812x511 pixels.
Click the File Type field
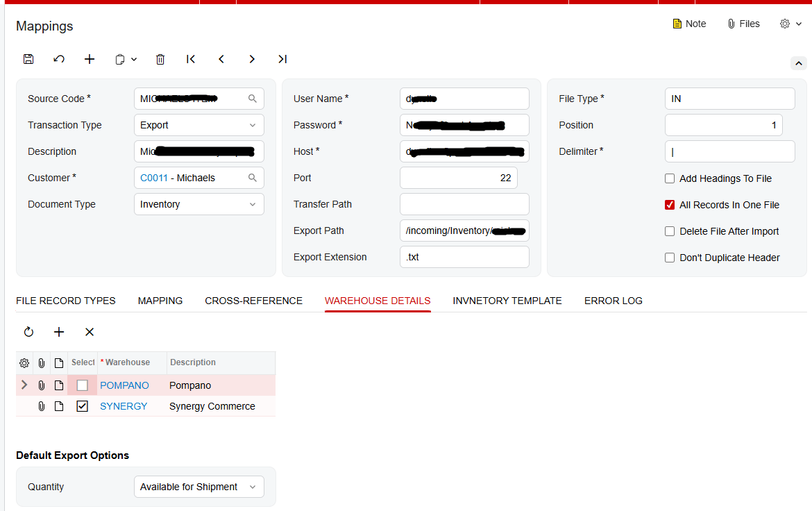tap(729, 99)
